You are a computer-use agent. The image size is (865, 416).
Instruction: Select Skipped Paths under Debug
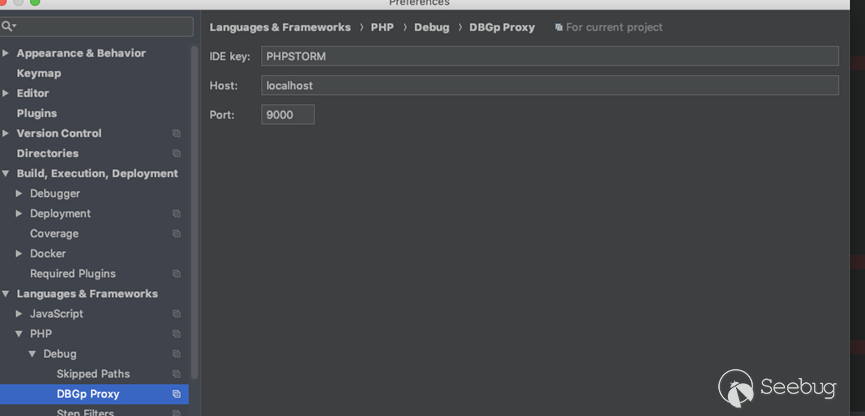point(93,374)
